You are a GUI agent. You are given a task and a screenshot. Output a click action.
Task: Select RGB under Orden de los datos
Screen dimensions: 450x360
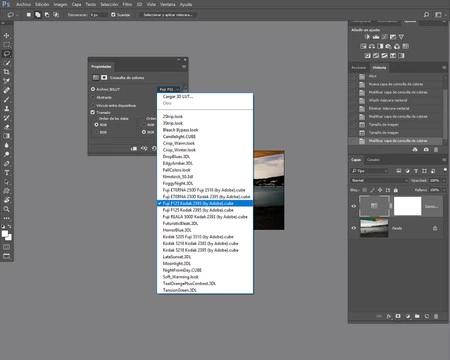click(96, 125)
